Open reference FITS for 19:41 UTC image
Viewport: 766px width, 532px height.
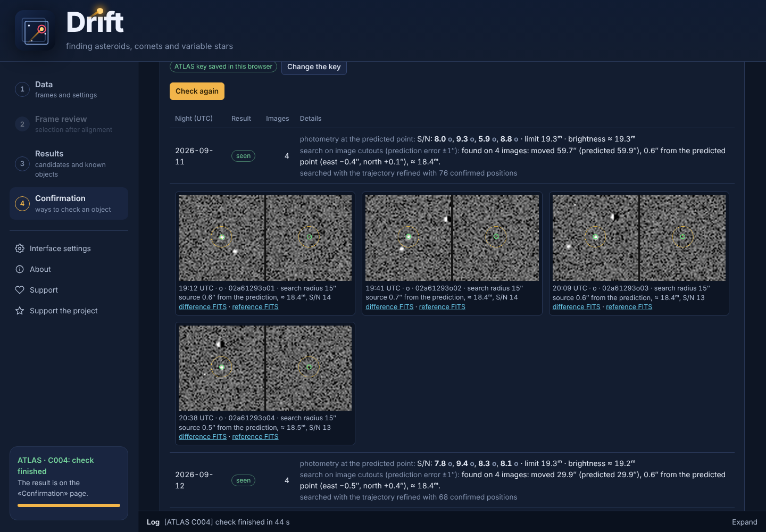coord(442,307)
